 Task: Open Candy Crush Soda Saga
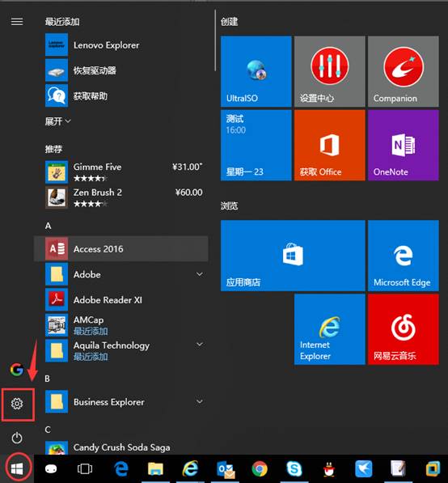click(120, 447)
